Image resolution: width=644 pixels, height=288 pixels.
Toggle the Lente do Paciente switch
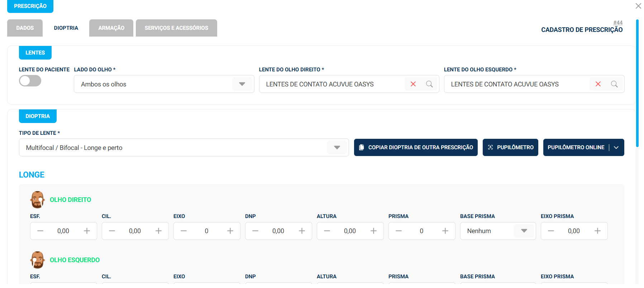coord(30,81)
